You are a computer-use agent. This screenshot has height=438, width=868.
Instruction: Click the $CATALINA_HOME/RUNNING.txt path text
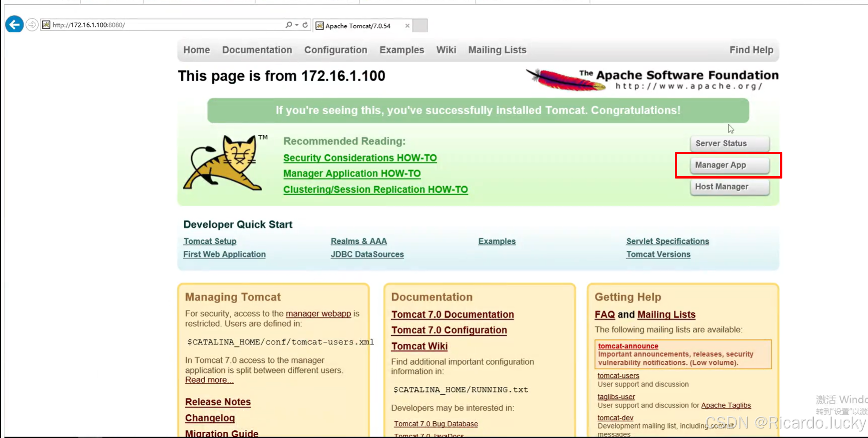pyautogui.click(x=461, y=389)
